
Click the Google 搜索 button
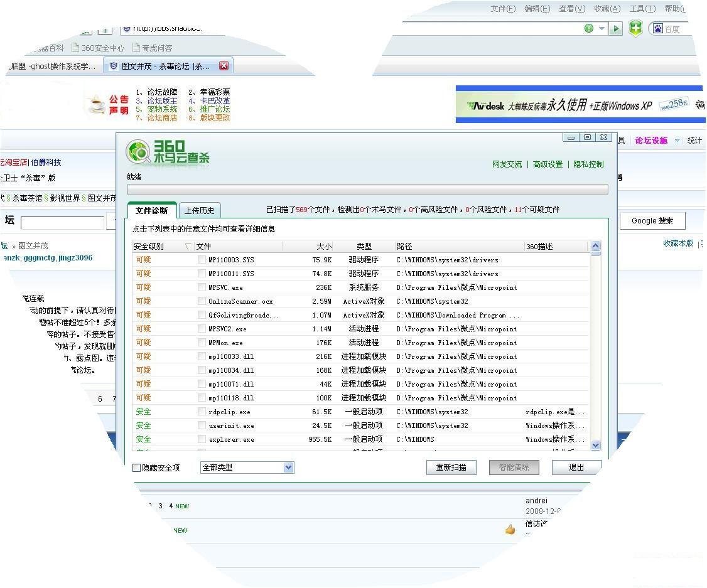click(652, 221)
